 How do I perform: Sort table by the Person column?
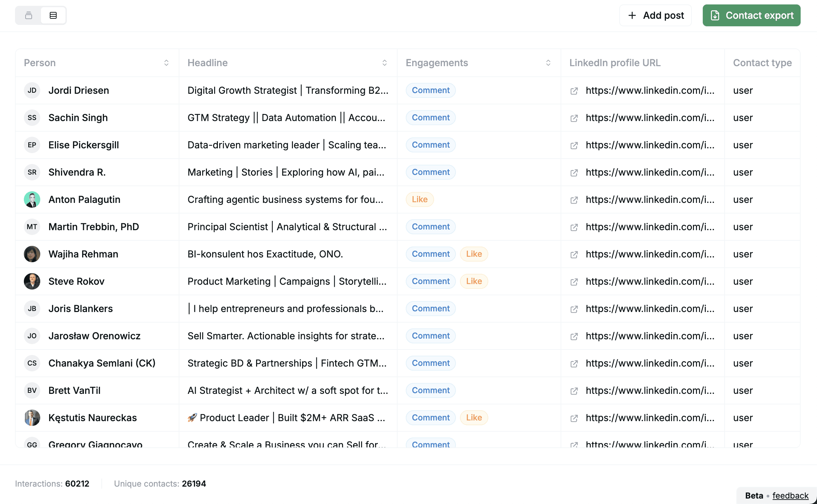tap(166, 63)
